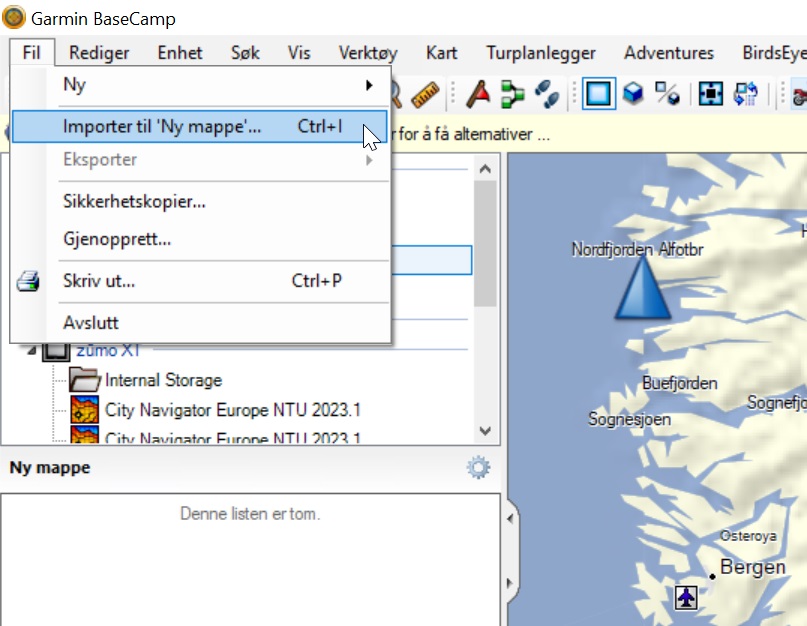Toggle the percent overlay view icon
The width and height of the screenshot is (807, 626).
coord(666,94)
